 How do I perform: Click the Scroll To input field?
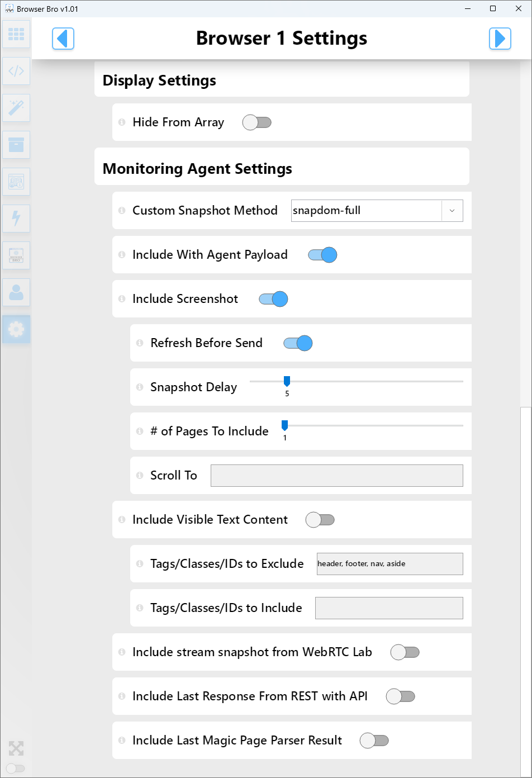click(x=336, y=476)
